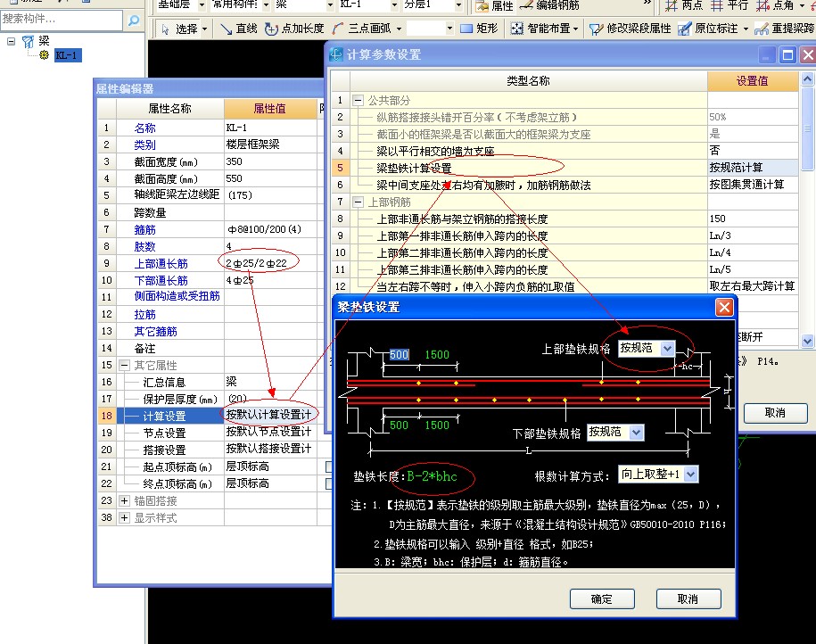This screenshot has height=644, width=816.
Task: Click the 上部通长筋 property name
Action: click(161, 264)
